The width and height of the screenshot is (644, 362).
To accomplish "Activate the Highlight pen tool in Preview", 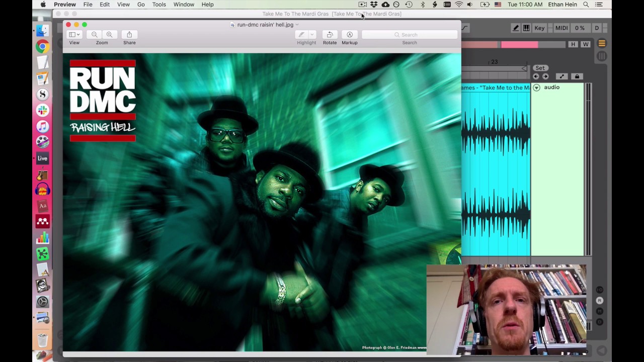I will coord(301,34).
